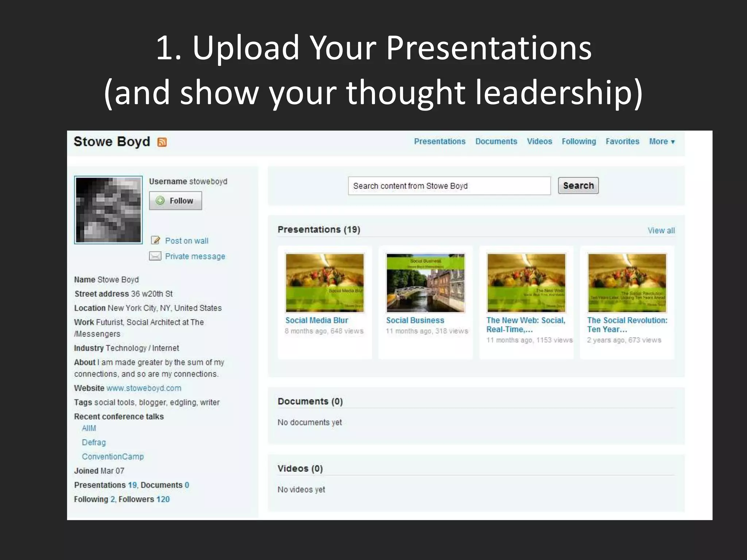
Task: Open the Favorites tab
Action: click(x=622, y=141)
